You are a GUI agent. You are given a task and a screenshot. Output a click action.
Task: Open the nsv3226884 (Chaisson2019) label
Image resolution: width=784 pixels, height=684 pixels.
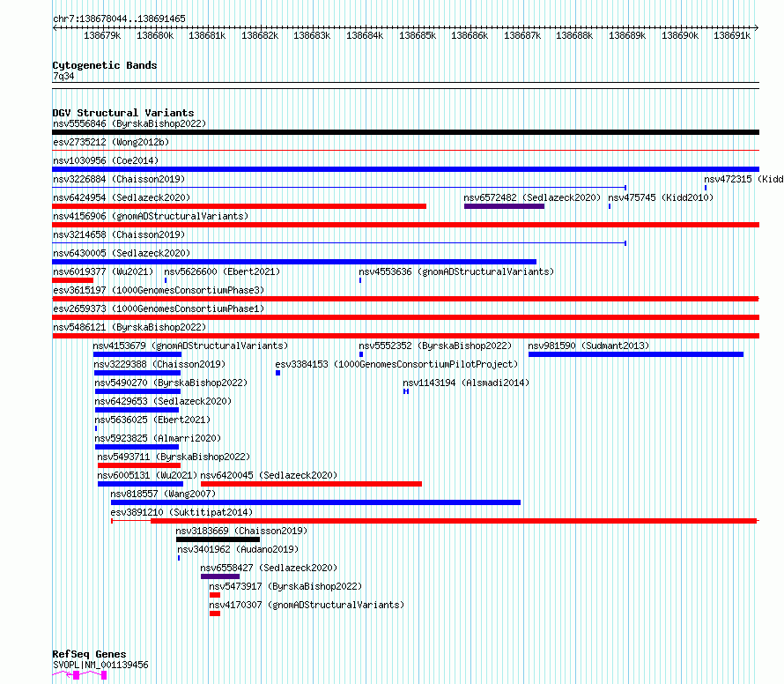[119, 179]
